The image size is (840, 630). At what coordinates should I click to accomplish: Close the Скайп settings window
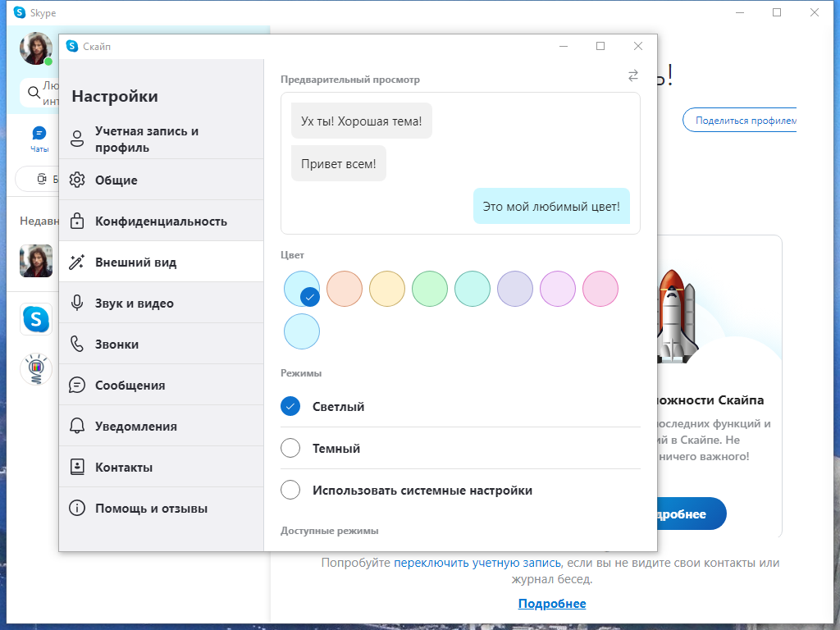[x=638, y=46]
